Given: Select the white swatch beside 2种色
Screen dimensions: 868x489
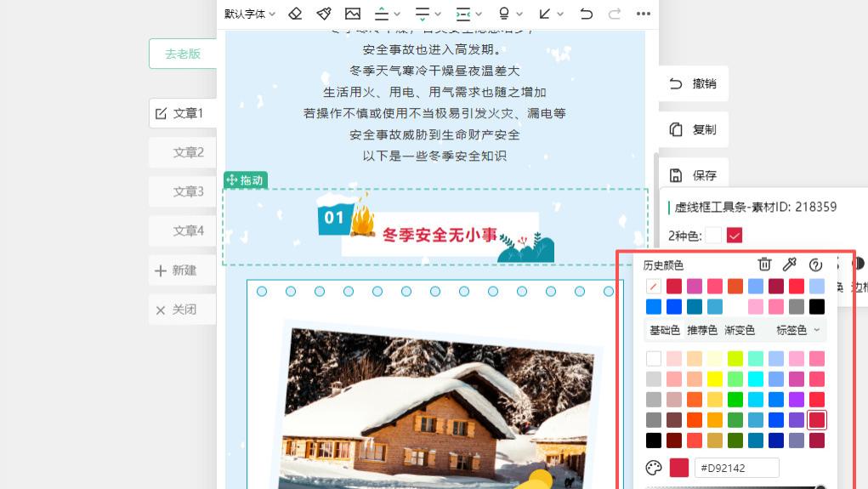Looking at the screenshot, I should pos(713,236).
